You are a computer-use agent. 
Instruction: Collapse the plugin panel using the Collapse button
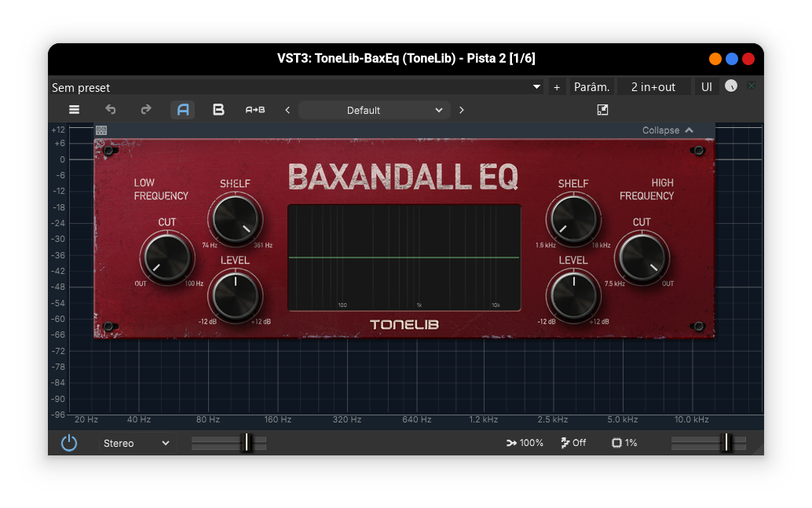pyautogui.click(x=668, y=130)
